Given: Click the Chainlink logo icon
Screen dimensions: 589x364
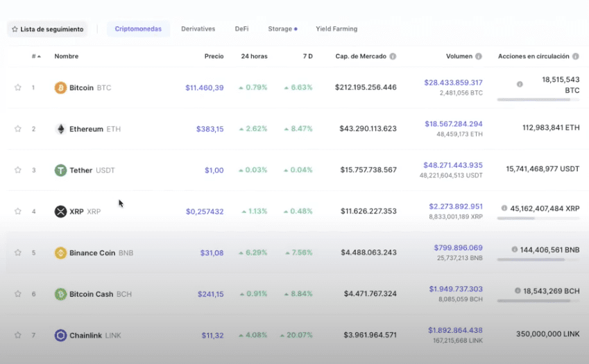Looking at the screenshot, I should point(60,335).
